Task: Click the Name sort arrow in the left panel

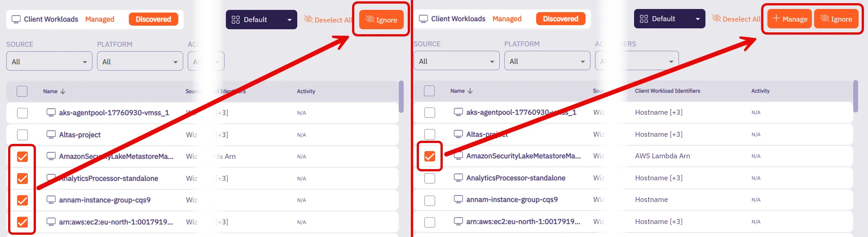Action: [x=63, y=91]
